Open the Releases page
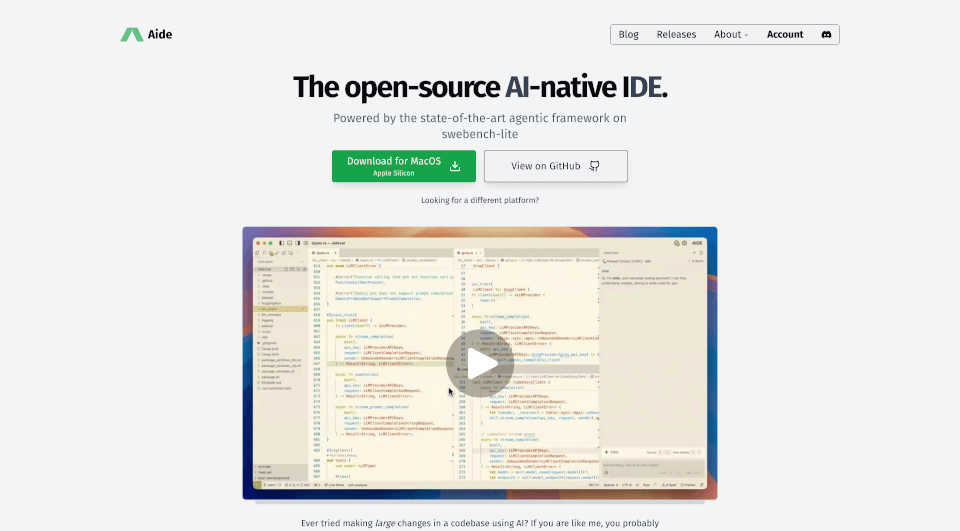This screenshot has width=960, height=531. [x=676, y=34]
